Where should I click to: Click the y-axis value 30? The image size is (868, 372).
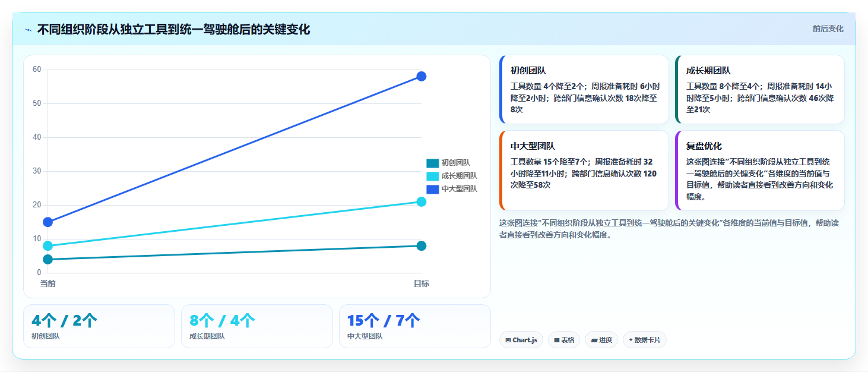(x=37, y=171)
